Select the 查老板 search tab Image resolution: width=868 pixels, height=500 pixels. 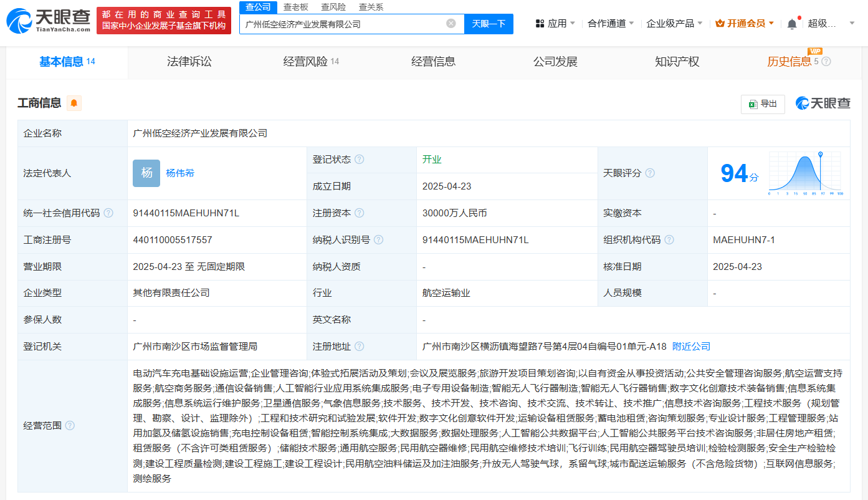coord(295,7)
